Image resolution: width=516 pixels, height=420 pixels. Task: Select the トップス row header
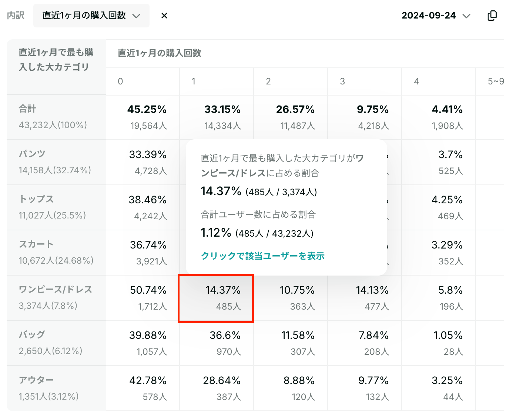pyautogui.click(x=56, y=207)
